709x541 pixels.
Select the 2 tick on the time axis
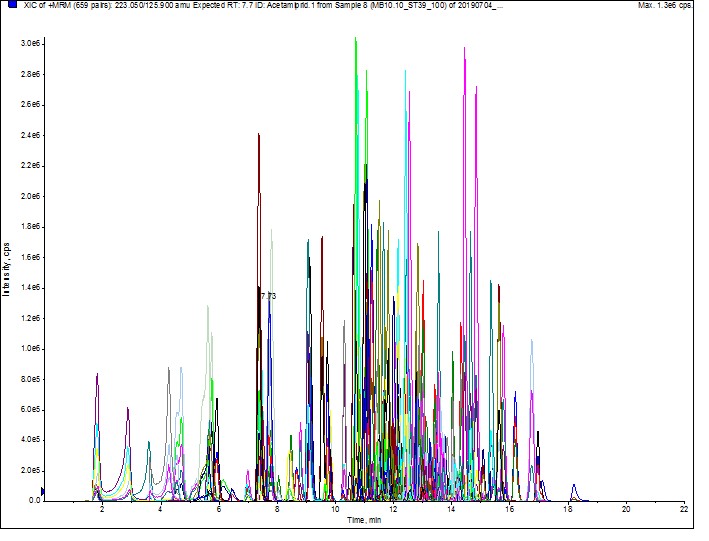(102, 509)
